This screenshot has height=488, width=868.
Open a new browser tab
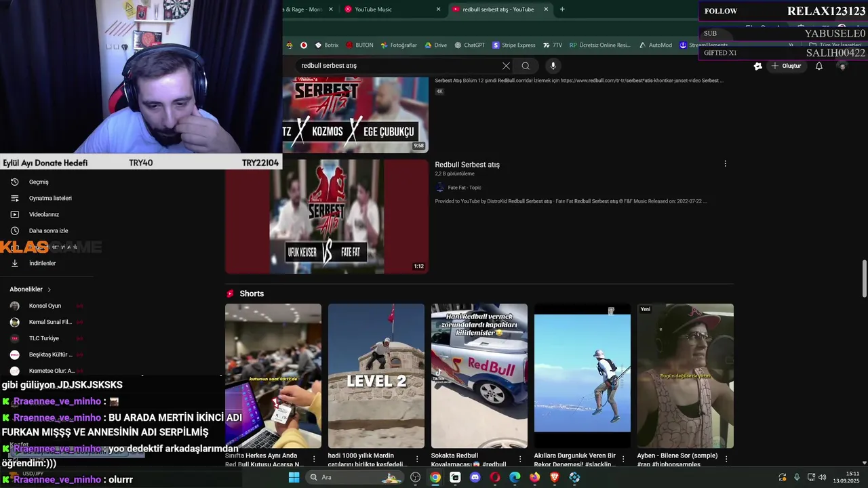point(562,9)
